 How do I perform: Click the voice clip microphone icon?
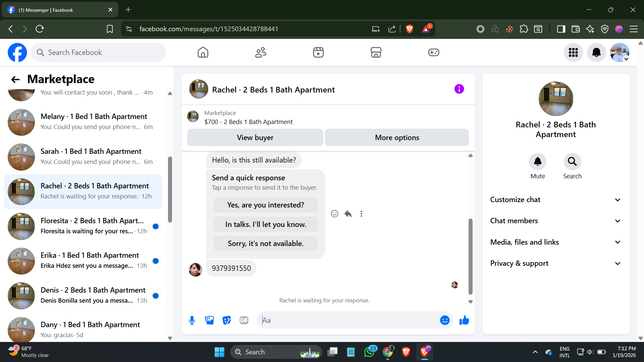pos(192,320)
